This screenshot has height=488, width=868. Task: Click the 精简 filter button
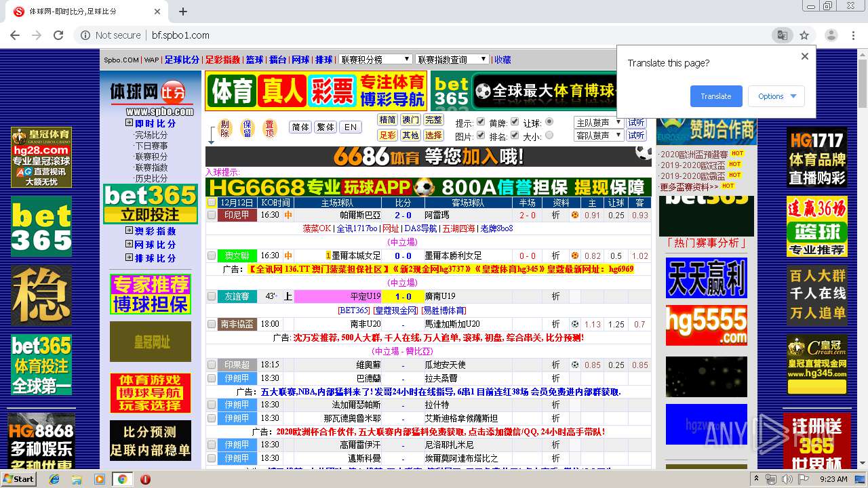click(x=387, y=120)
